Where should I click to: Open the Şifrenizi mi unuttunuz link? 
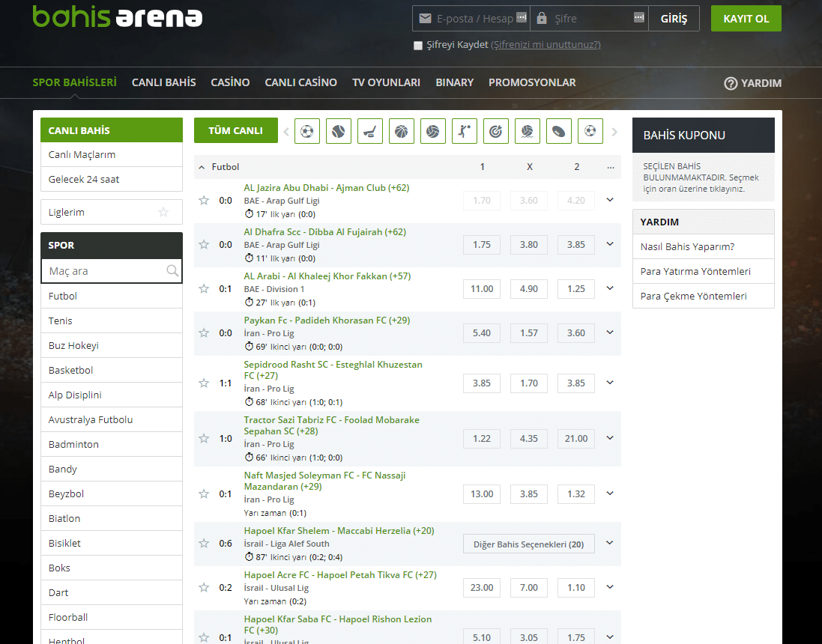point(546,45)
